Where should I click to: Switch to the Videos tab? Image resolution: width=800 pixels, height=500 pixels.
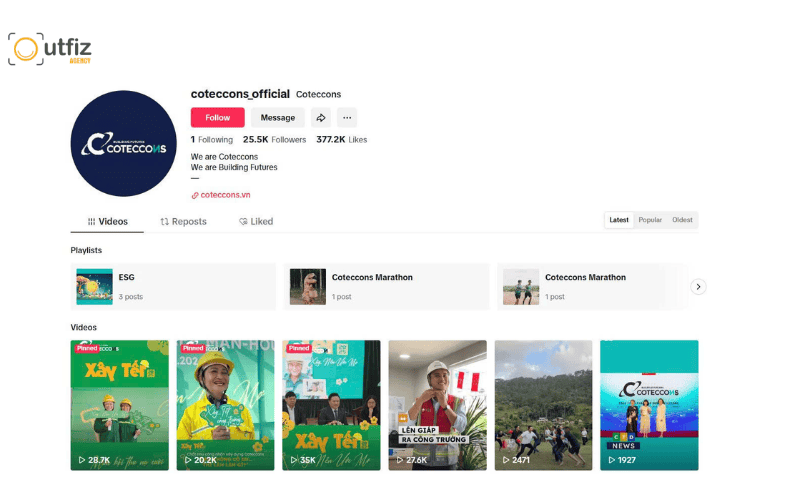tap(107, 221)
